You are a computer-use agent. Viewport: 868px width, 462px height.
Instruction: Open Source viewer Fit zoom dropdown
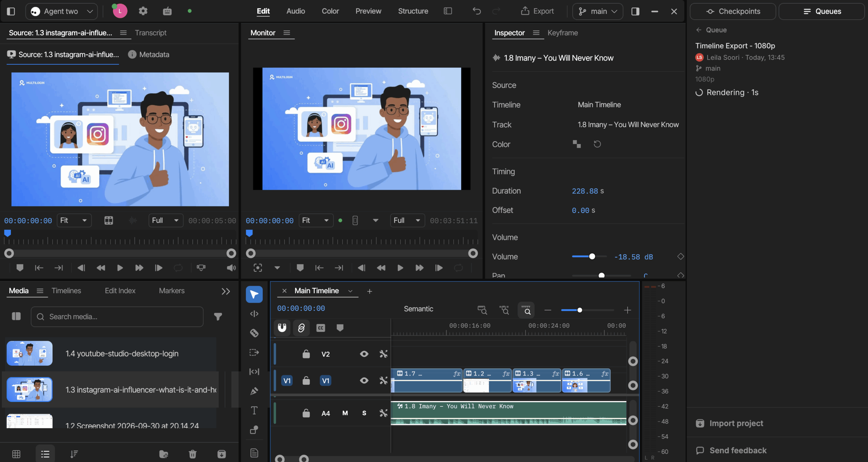[74, 221]
